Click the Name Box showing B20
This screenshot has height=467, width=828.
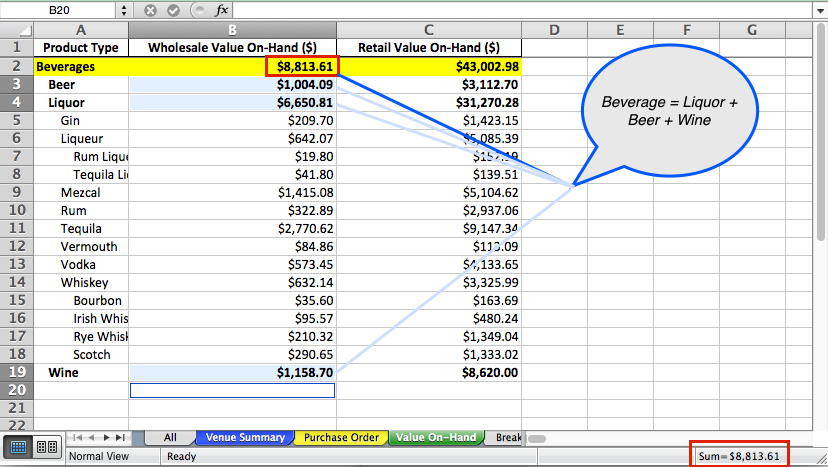[x=59, y=10]
